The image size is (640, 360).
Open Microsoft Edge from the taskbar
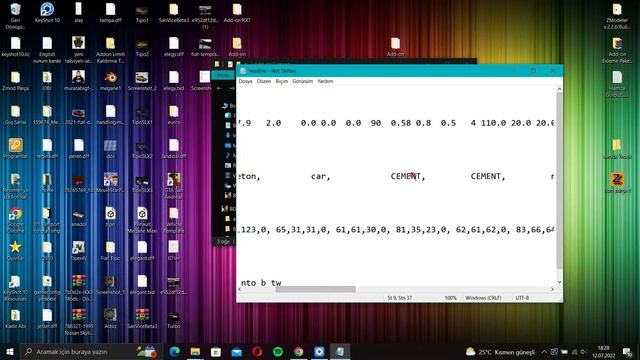[x=174, y=351]
